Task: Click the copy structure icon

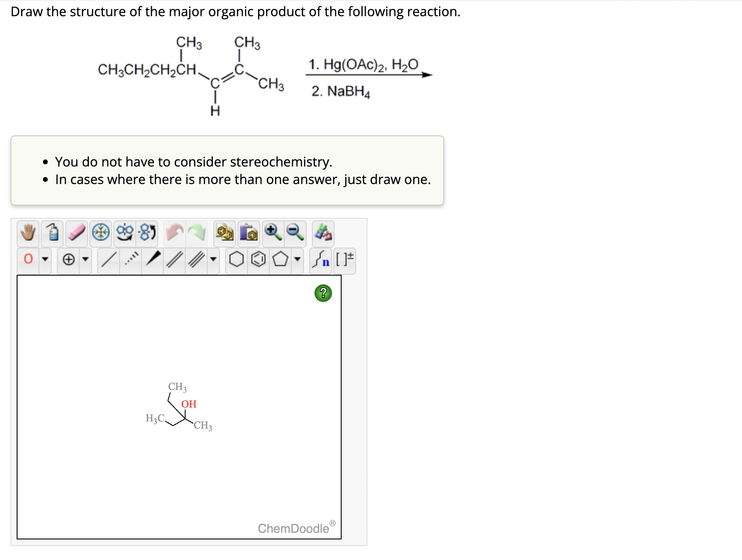Action: [x=224, y=233]
